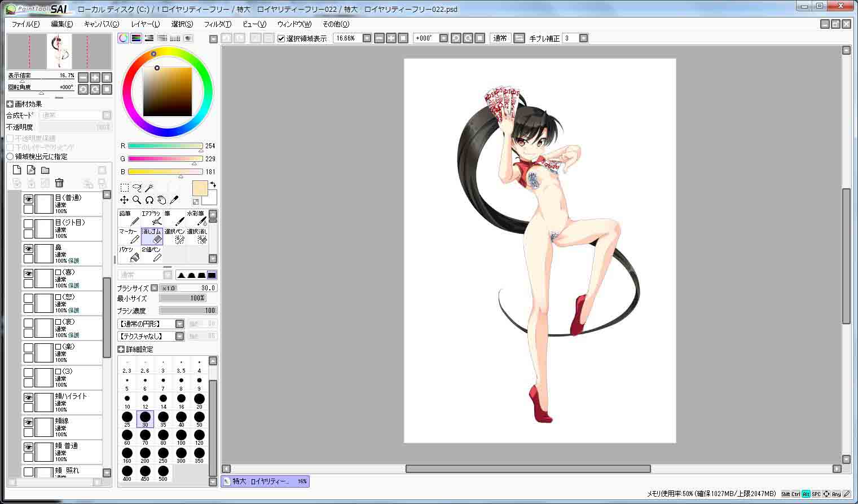858x504 pixels.
Task: Toggle the RGB slider panel
Action: tap(136, 38)
